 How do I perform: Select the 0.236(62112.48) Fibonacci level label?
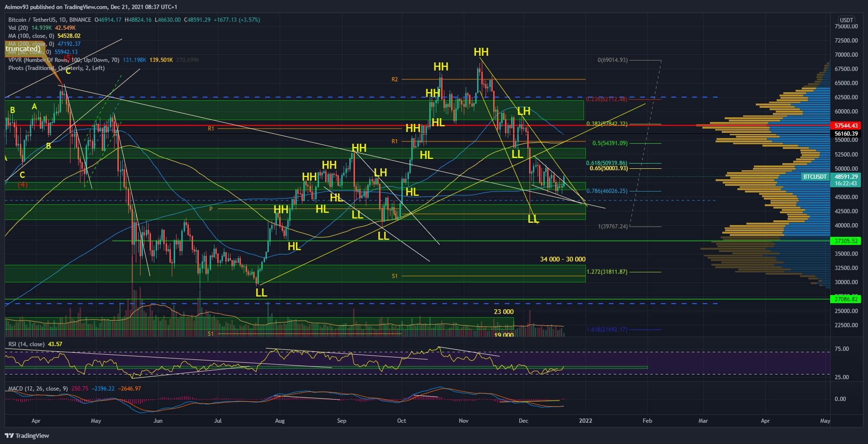pyautogui.click(x=606, y=99)
